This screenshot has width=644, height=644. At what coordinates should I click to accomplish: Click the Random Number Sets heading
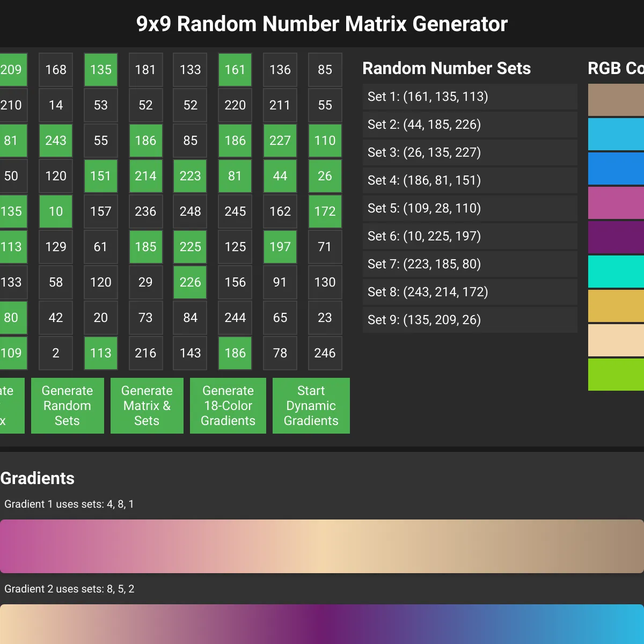(447, 68)
